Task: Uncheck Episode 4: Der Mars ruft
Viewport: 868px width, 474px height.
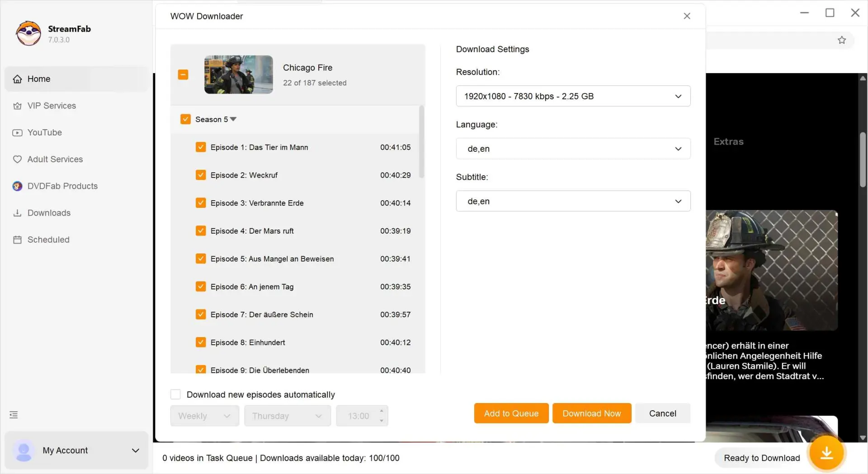Action: [x=201, y=231]
